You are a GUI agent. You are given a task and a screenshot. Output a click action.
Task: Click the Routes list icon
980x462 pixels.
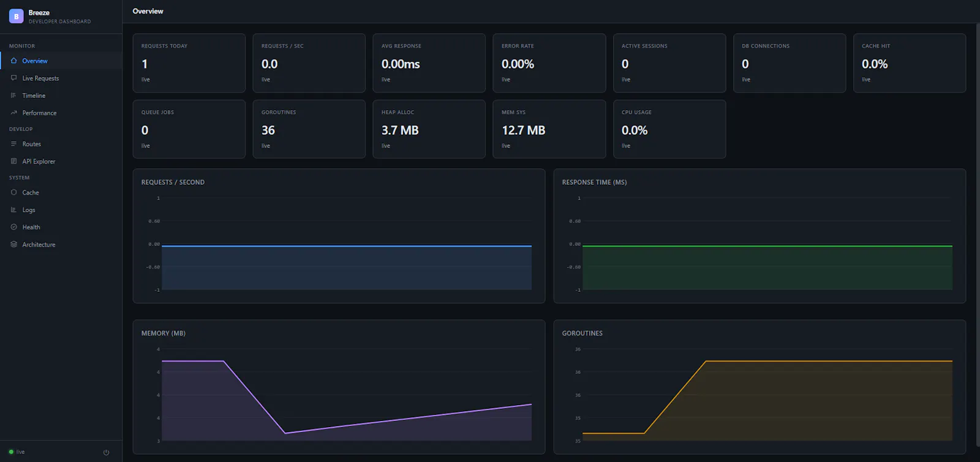(x=13, y=144)
